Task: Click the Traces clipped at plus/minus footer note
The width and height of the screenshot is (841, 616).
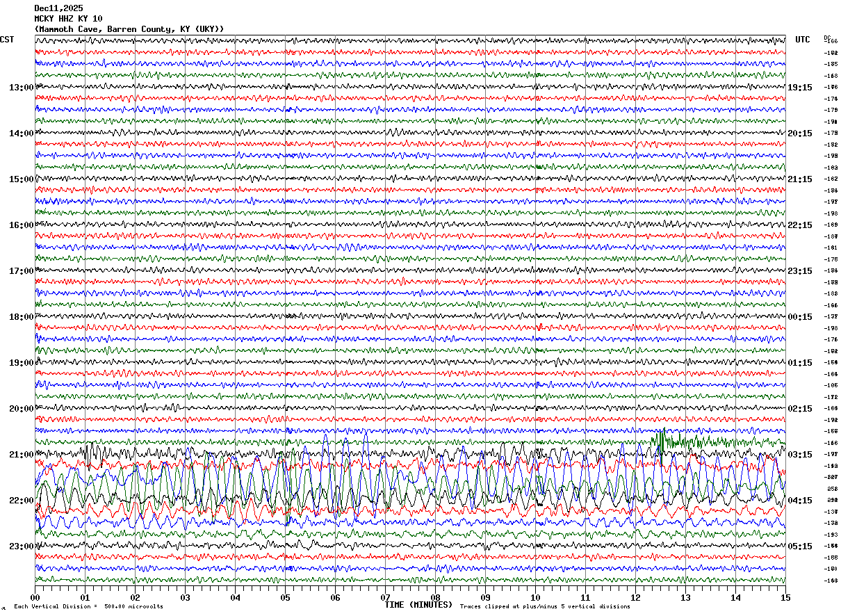Action: [x=545, y=607]
